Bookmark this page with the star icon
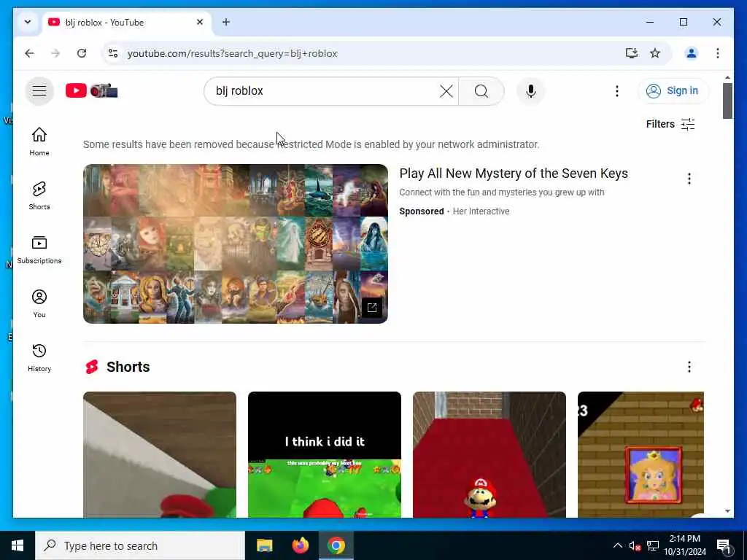The height and width of the screenshot is (560, 747). [x=655, y=53]
